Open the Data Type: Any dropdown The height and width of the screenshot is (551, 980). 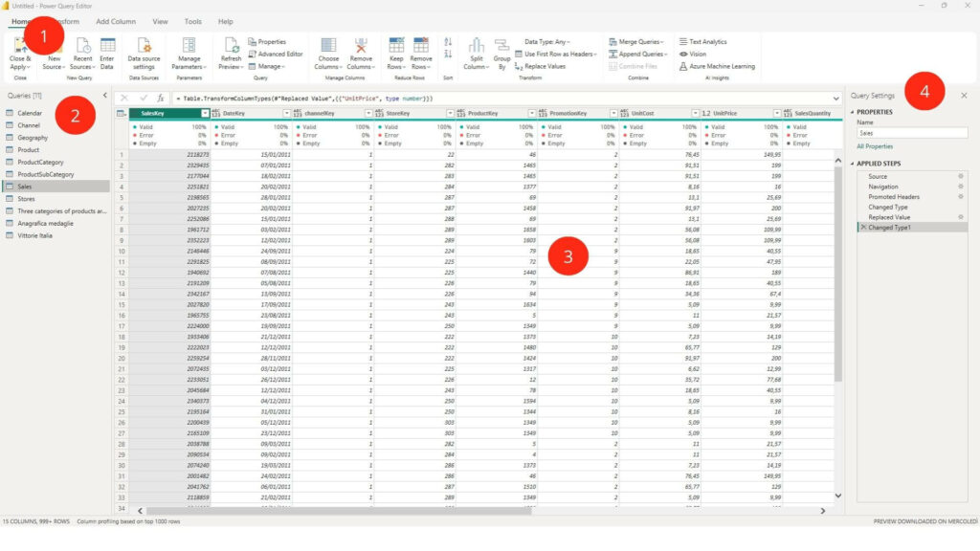coord(546,42)
